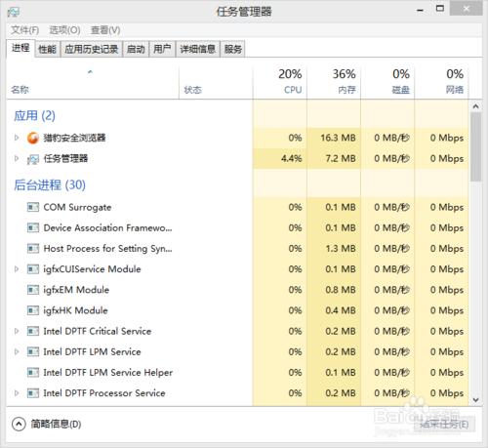Click Intel DPTF LPM Service Helper icon

click(33, 373)
